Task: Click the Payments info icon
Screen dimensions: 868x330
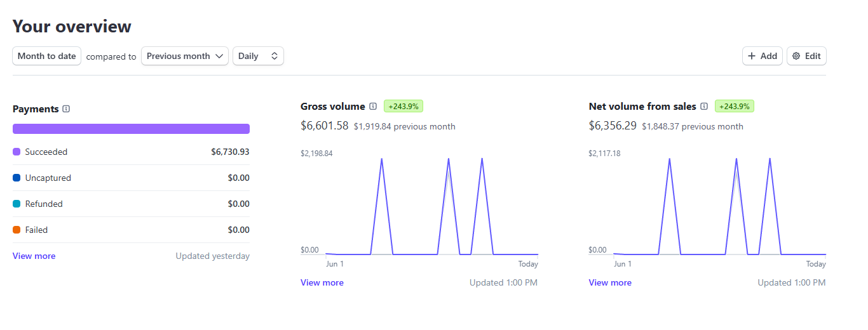Action: point(67,109)
